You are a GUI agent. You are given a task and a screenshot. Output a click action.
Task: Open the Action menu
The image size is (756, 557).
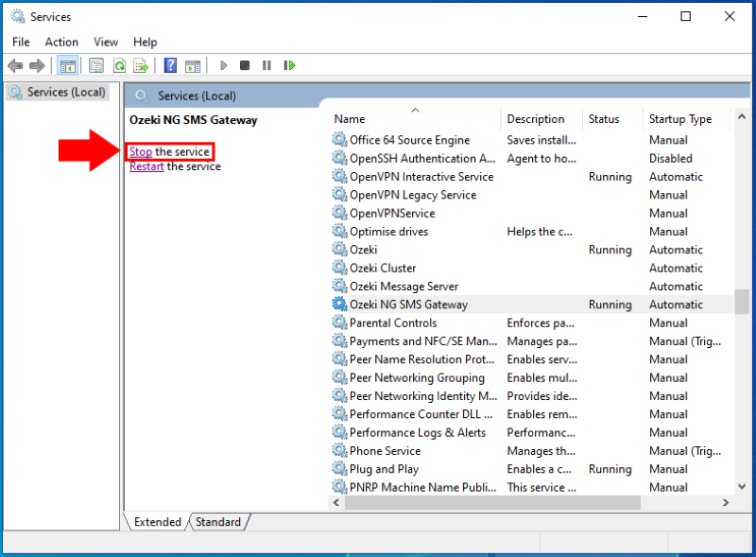click(61, 42)
